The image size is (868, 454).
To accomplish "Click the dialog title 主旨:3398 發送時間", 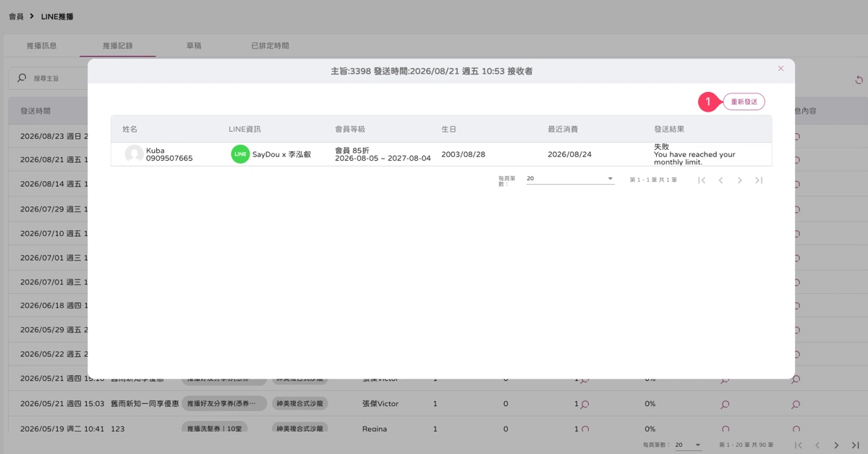I will coord(431,71).
